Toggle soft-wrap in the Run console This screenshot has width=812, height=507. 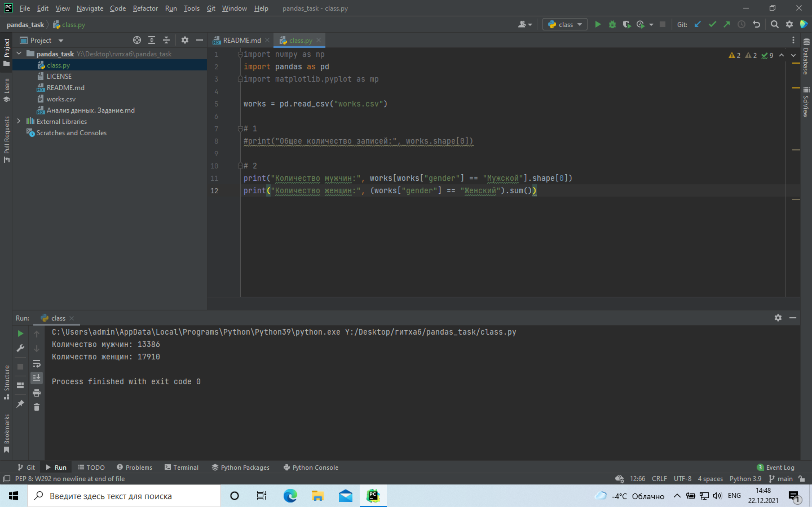click(36, 363)
